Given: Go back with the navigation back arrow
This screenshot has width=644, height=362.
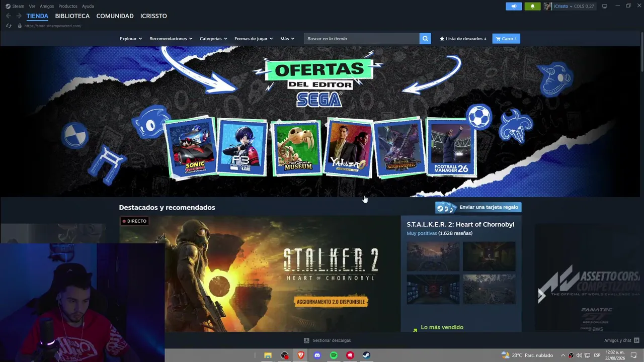Looking at the screenshot, I should point(9,16).
